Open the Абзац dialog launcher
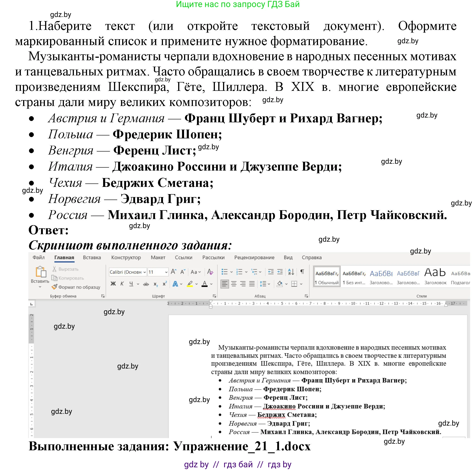The image size is (476, 470). coord(306,296)
